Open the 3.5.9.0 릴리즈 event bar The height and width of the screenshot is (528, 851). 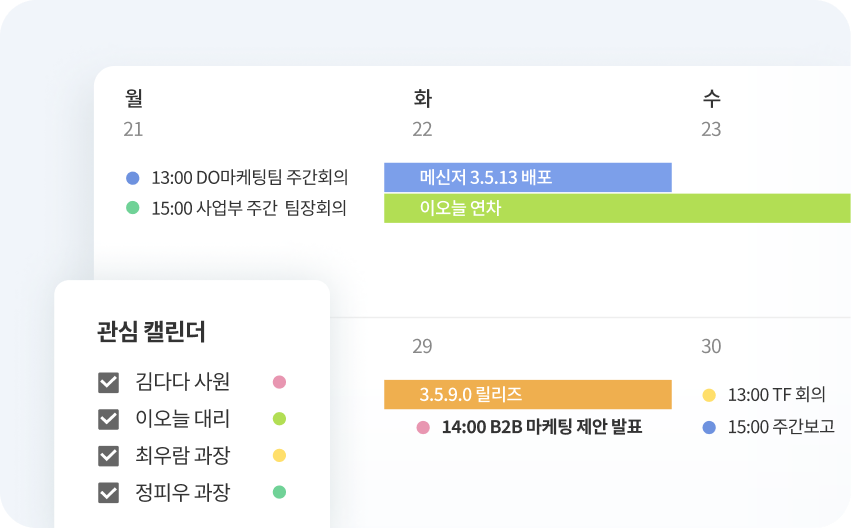point(528,395)
